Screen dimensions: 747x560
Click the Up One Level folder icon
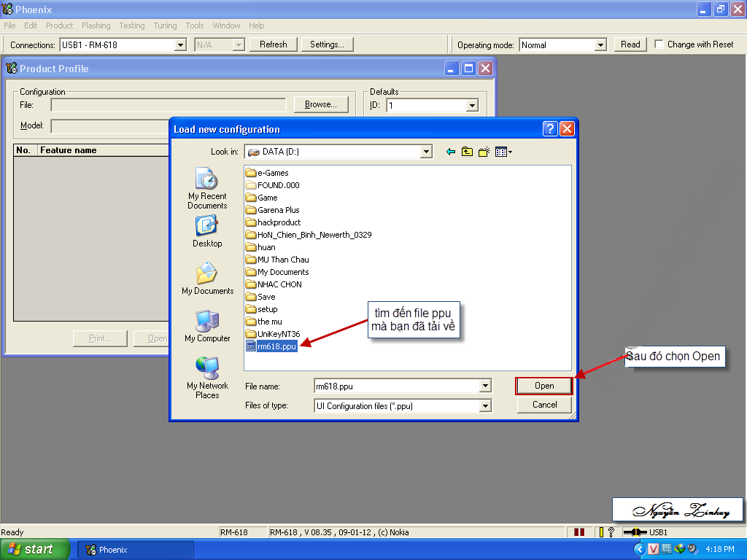tap(467, 152)
